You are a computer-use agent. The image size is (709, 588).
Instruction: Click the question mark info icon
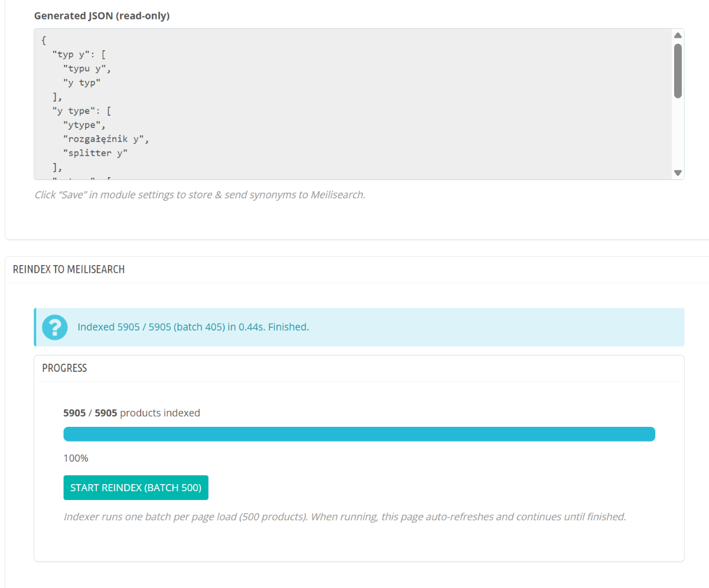pos(55,326)
